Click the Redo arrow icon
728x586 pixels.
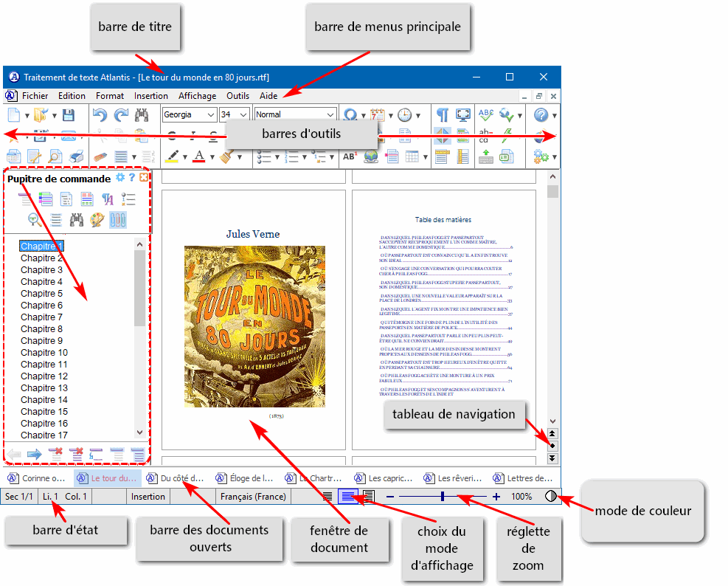pyautogui.click(x=121, y=115)
